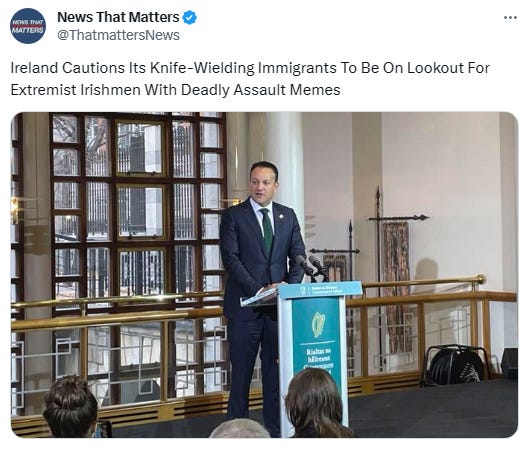532x453 pixels.
Task: Click the harp emblem on the podium
Action: (318, 324)
